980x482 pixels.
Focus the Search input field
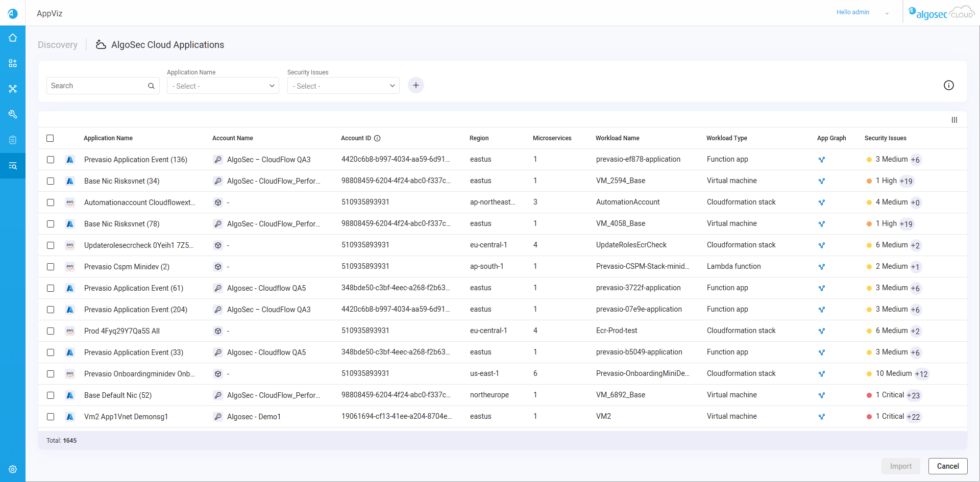pos(98,86)
